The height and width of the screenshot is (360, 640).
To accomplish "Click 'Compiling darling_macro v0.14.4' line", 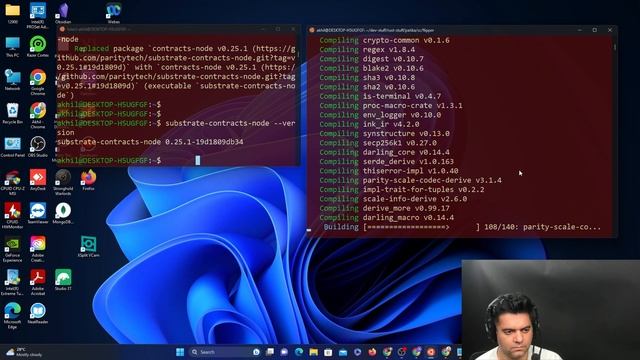I will point(387,218).
